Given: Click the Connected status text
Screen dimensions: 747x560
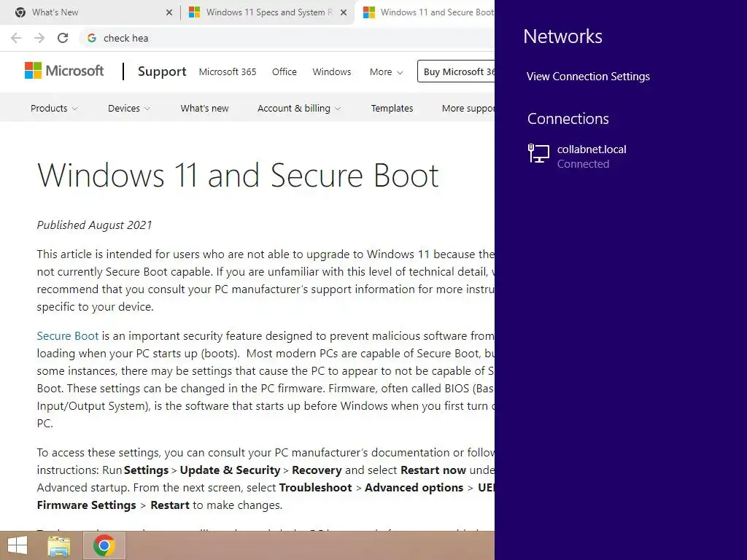Looking at the screenshot, I should coord(583,164).
